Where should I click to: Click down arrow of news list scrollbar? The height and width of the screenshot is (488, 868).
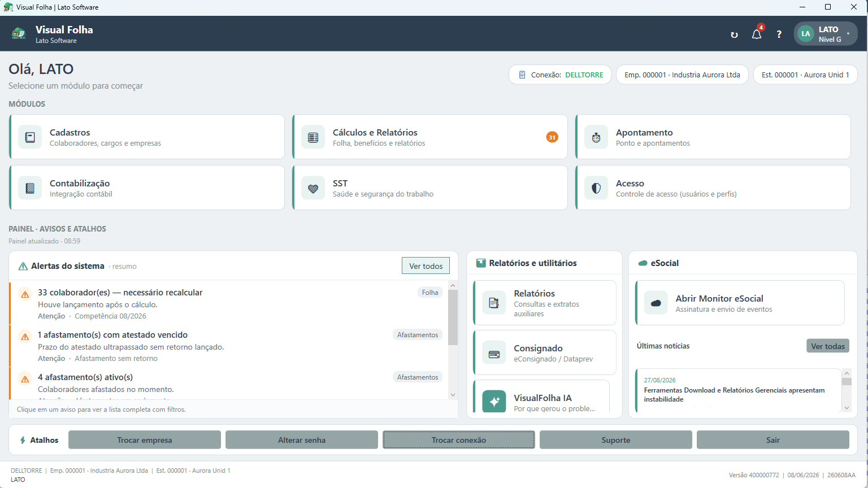[847, 408]
